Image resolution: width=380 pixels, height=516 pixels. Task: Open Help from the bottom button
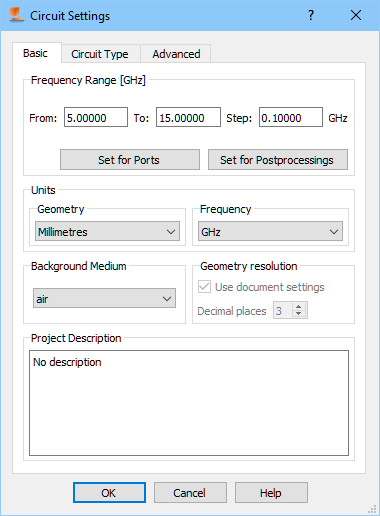point(271,492)
